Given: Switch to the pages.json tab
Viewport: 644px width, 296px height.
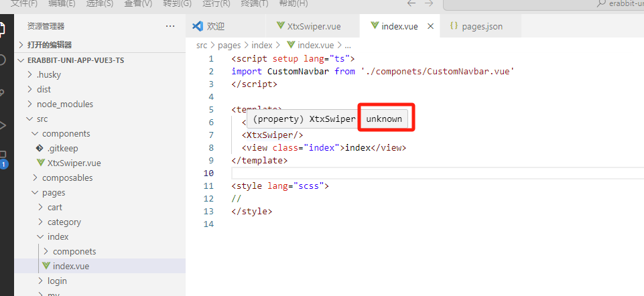Looking at the screenshot, I should point(480,26).
